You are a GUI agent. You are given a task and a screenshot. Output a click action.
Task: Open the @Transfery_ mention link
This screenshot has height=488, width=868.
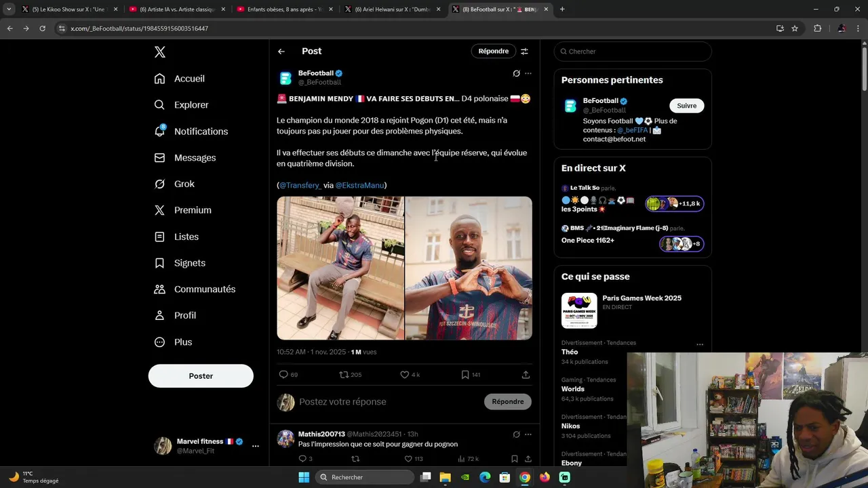(x=300, y=186)
